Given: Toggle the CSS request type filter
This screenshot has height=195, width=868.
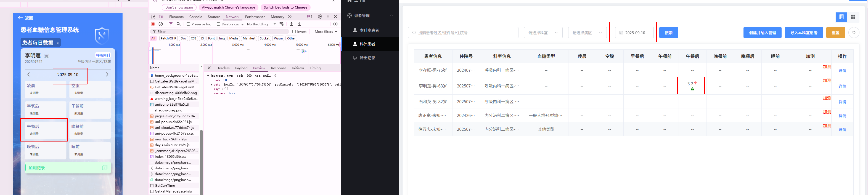Looking at the screenshot, I should click(194, 38).
